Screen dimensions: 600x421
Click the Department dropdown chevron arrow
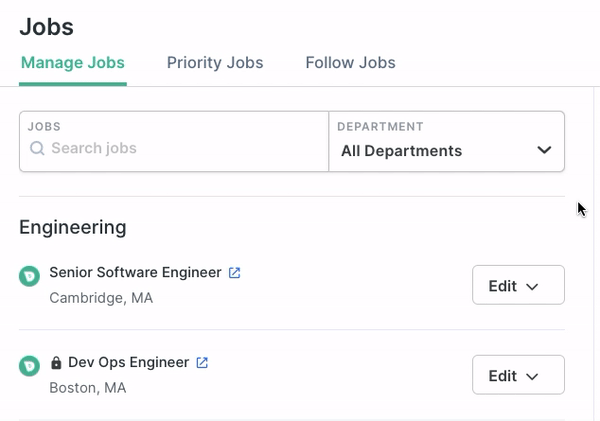pyautogui.click(x=544, y=150)
